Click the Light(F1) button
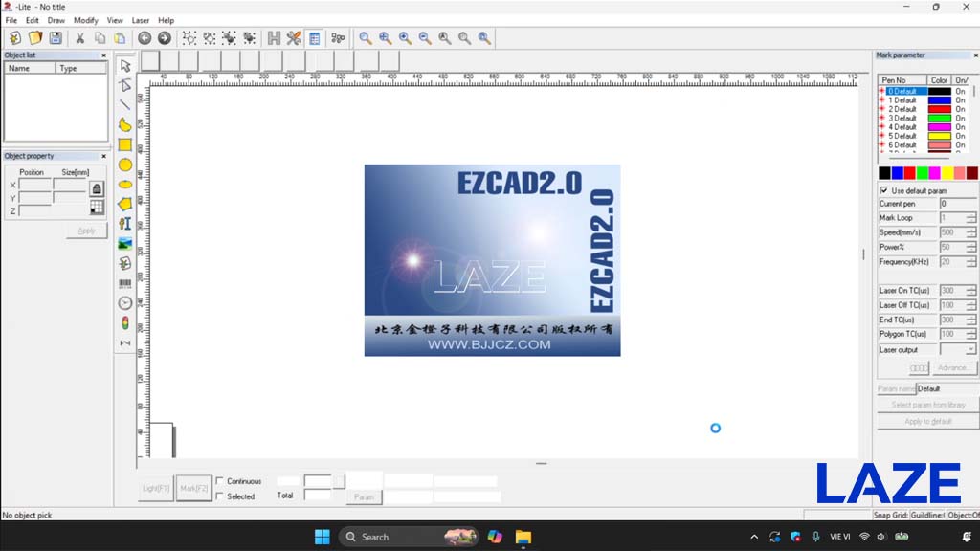Viewport: 980px width, 551px height. [x=156, y=489]
